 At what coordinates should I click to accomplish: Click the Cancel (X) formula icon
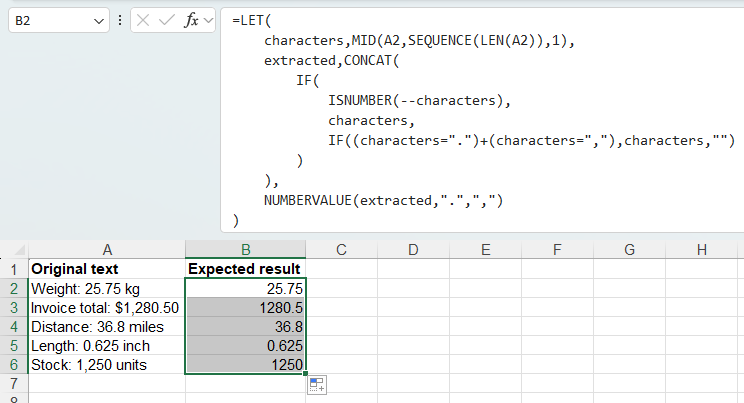[x=143, y=20]
